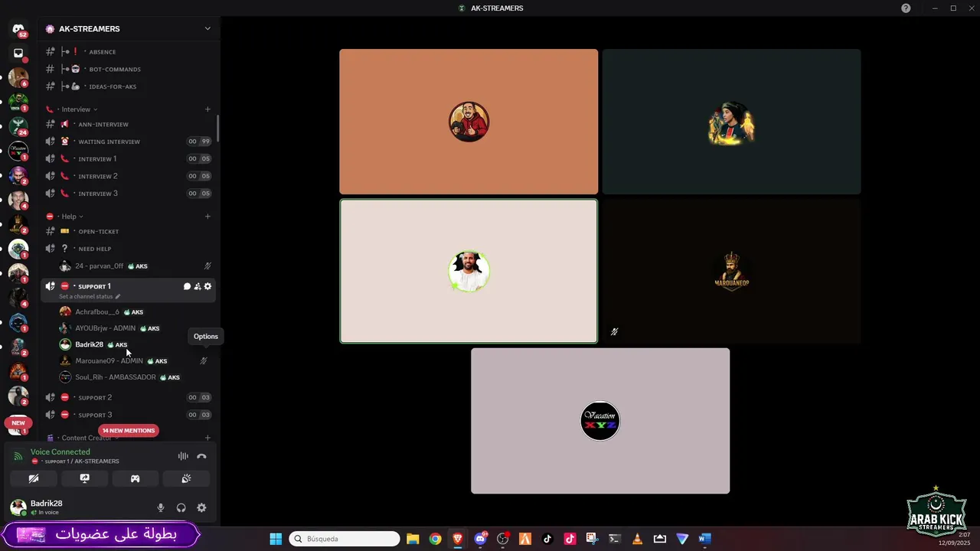Open Windows Start menu
This screenshot has width=980, height=551.
coord(276,539)
